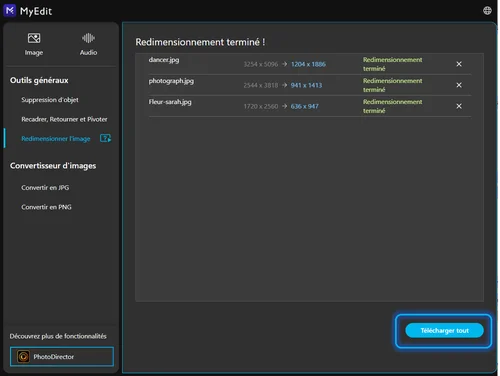Open PhotoDirector promotion button

point(62,357)
